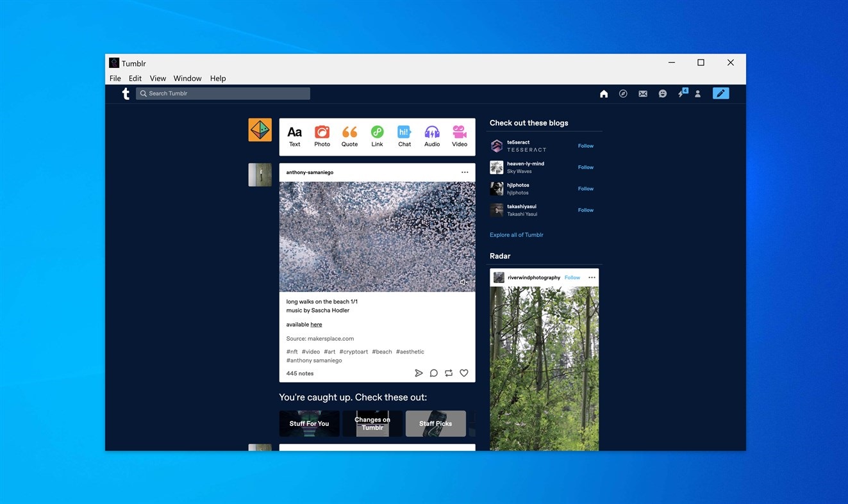Image resolution: width=848 pixels, height=504 pixels.
Task: Open heaven-ly-mind blog avatar
Action: pos(497,167)
